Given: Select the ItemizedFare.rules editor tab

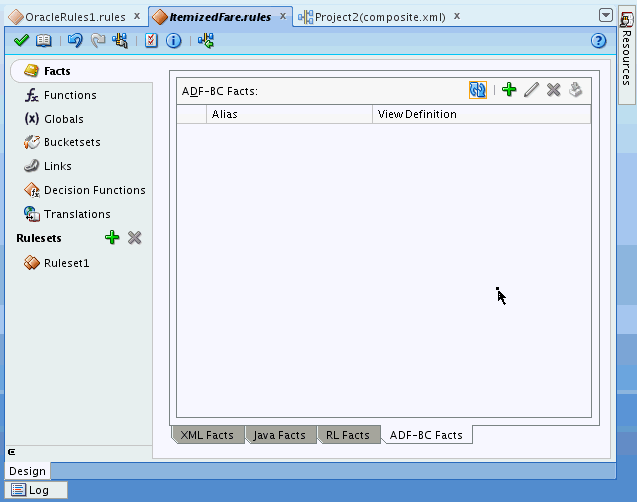Looking at the screenshot, I should [x=220, y=17].
